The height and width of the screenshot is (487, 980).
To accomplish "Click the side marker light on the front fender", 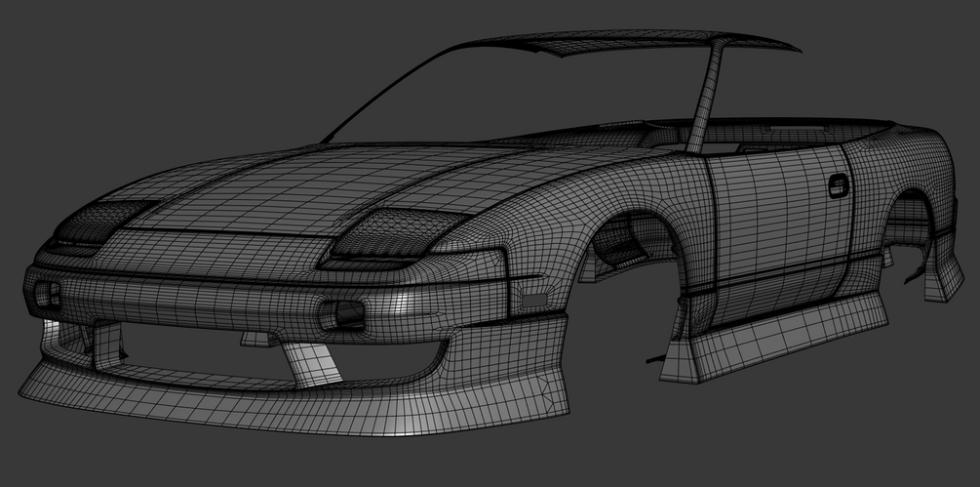I will pyautogui.click(x=533, y=300).
